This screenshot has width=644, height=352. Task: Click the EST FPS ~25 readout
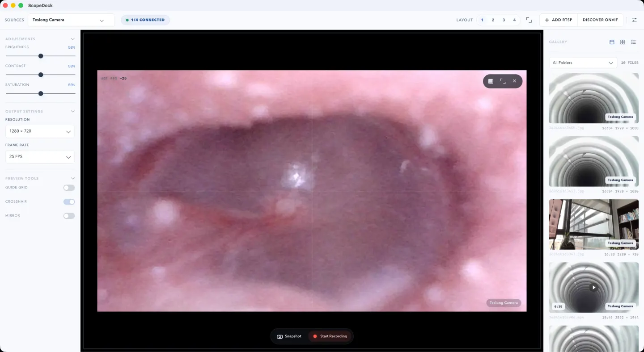114,79
